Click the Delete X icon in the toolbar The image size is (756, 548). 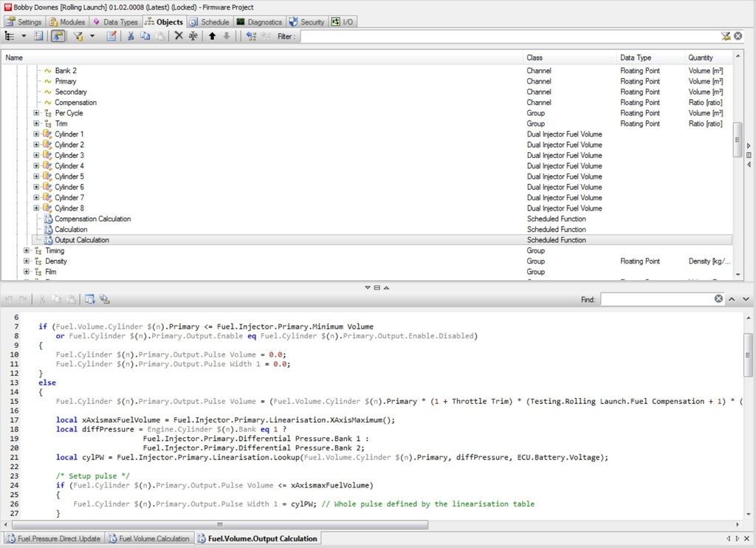click(x=178, y=36)
